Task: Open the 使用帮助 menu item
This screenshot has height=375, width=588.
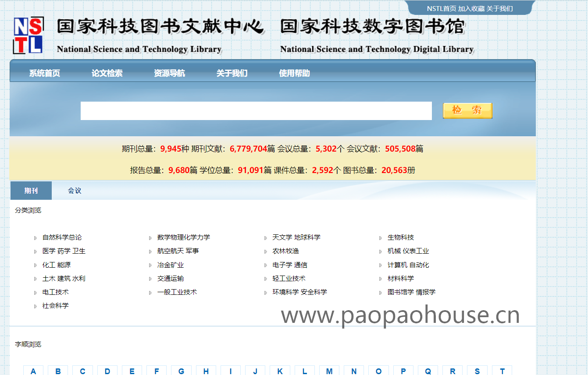Action: tap(294, 73)
